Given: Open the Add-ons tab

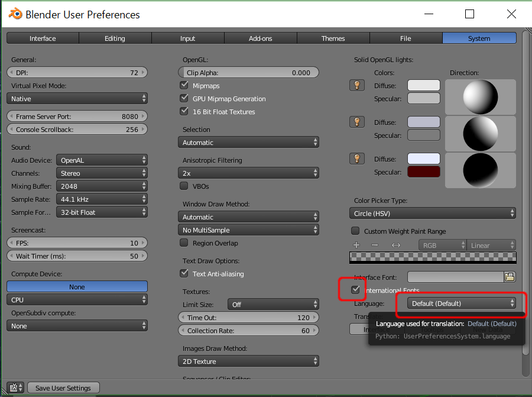Looking at the screenshot, I should click(x=261, y=38).
